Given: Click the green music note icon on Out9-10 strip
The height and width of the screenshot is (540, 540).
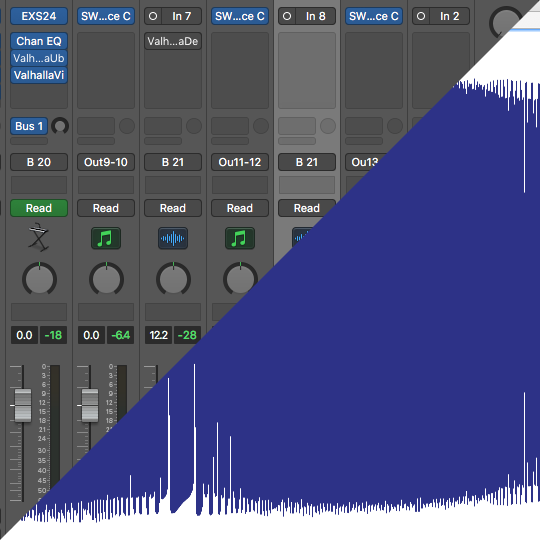Looking at the screenshot, I should pos(106,238).
